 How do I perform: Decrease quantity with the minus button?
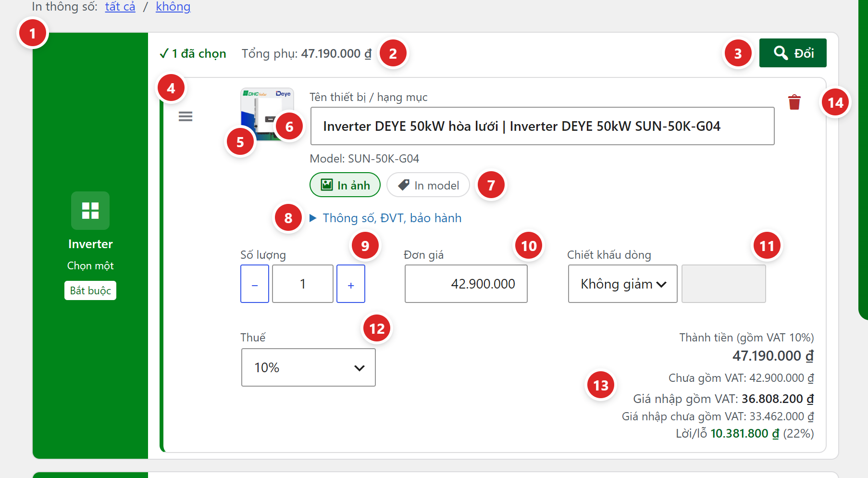[x=255, y=284]
